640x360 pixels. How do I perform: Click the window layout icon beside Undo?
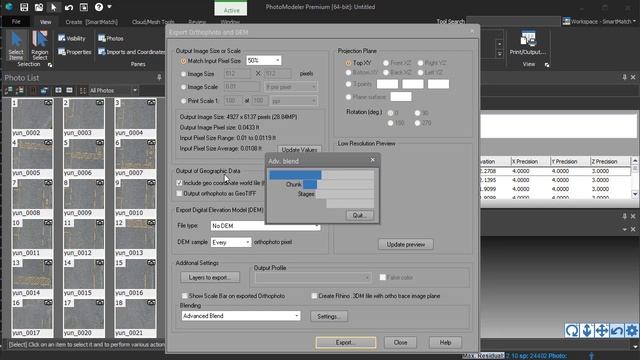coord(83,7)
